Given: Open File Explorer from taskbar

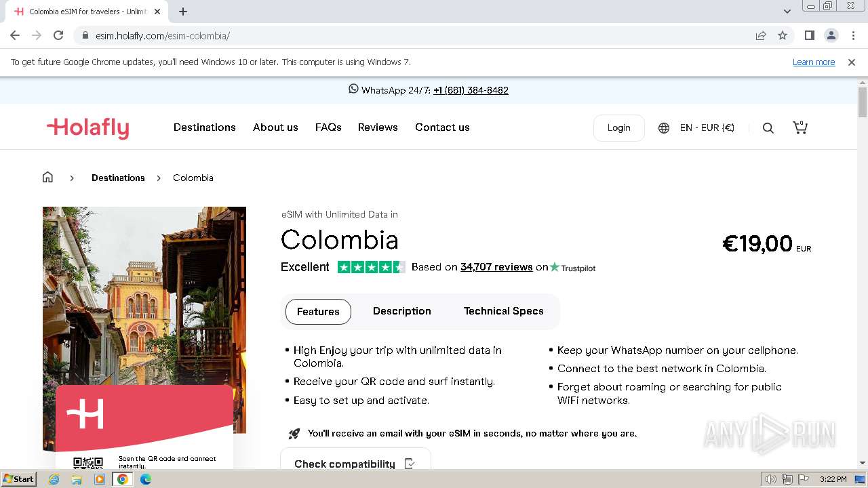Looking at the screenshot, I should click(77, 479).
